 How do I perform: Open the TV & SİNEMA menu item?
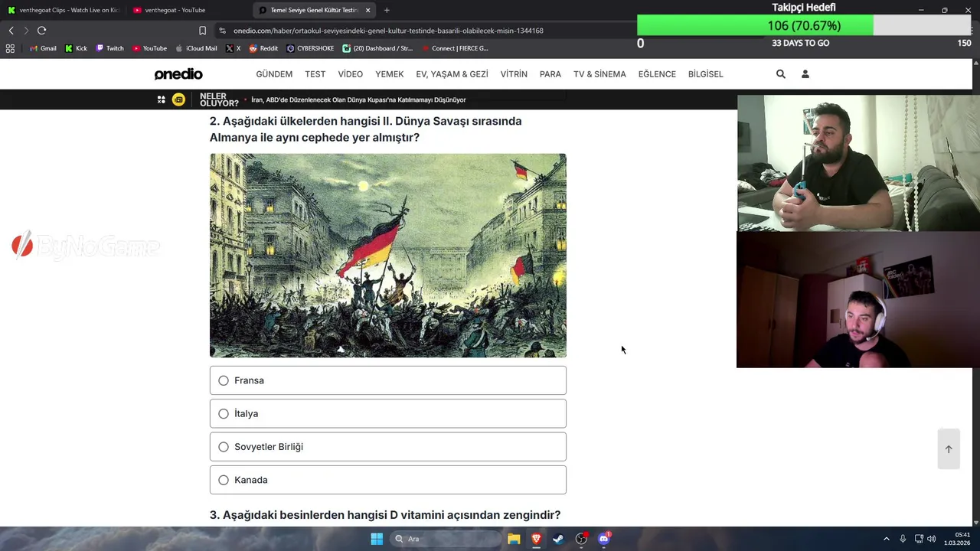pyautogui.click(x=599, y=74)
